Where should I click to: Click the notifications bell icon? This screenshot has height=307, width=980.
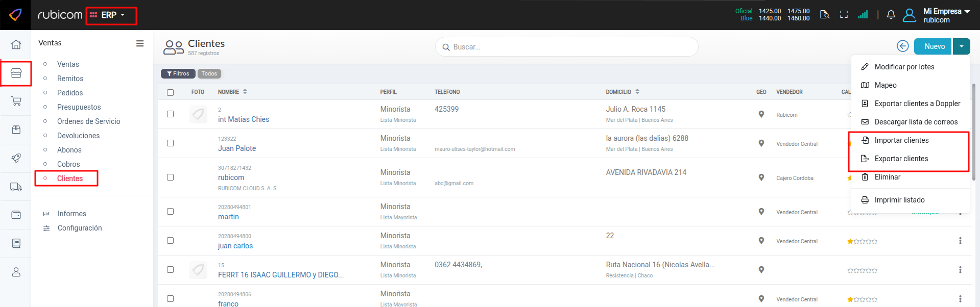[x=891, y=15]
